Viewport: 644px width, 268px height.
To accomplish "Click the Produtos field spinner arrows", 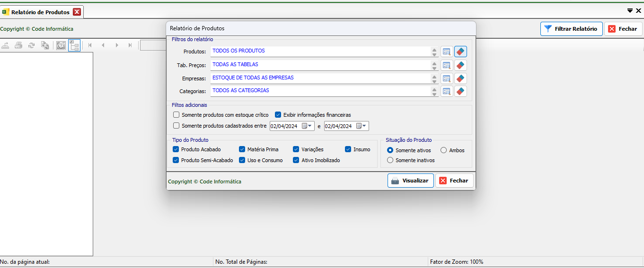I will [x=434, y=52].
